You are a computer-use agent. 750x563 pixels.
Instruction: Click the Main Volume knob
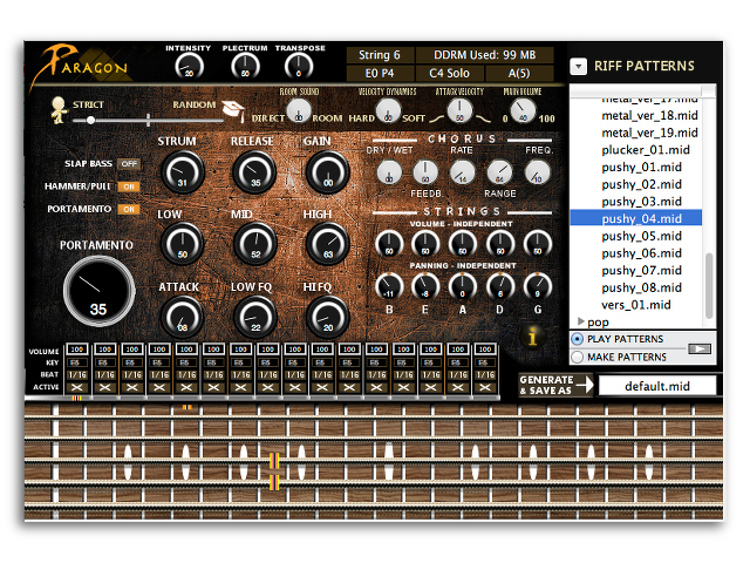(523, 111)
